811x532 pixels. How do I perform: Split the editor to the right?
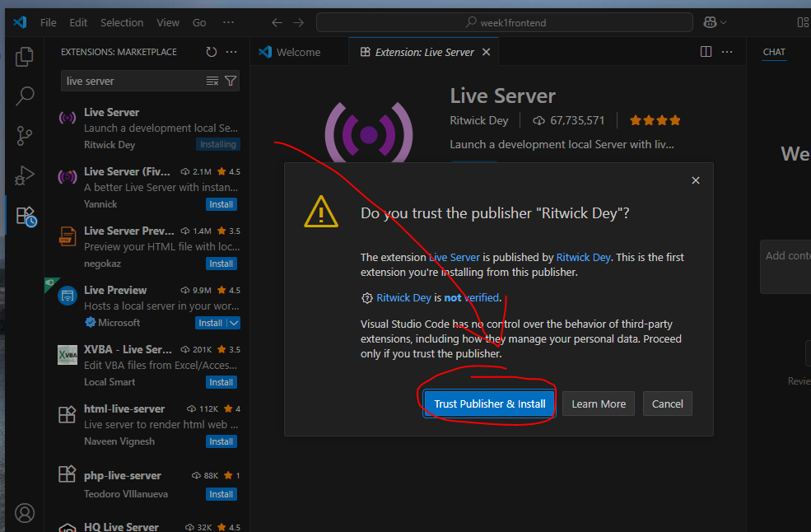click(x=706, y=52)
